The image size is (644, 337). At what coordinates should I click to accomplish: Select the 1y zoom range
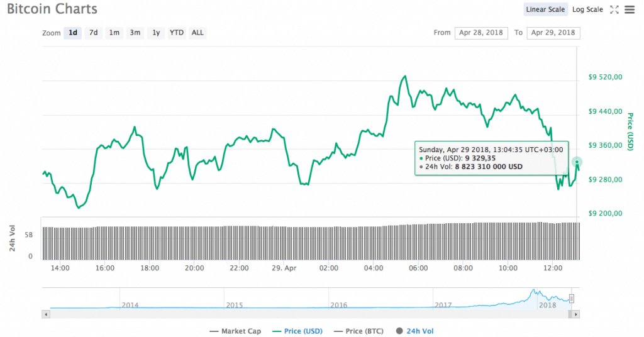tap(156, 33)
